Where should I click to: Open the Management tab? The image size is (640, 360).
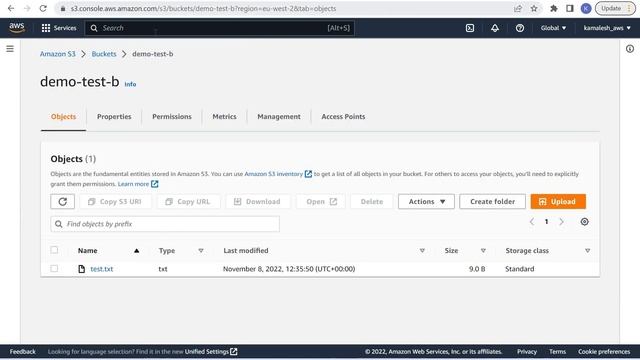click(279, 117)
